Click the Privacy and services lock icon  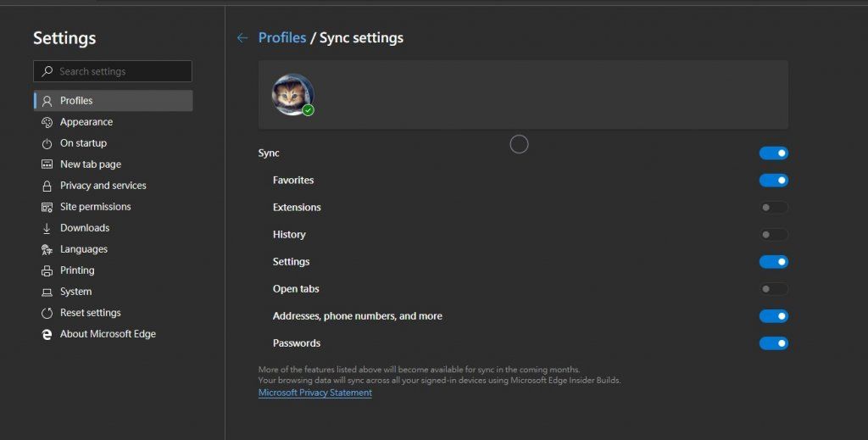coord(47,186)
